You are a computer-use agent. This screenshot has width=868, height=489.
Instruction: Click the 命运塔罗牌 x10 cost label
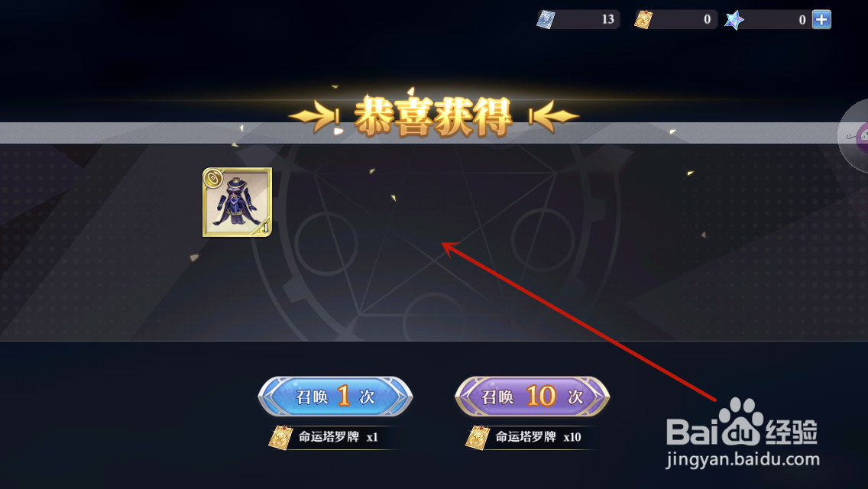(538, 437)
